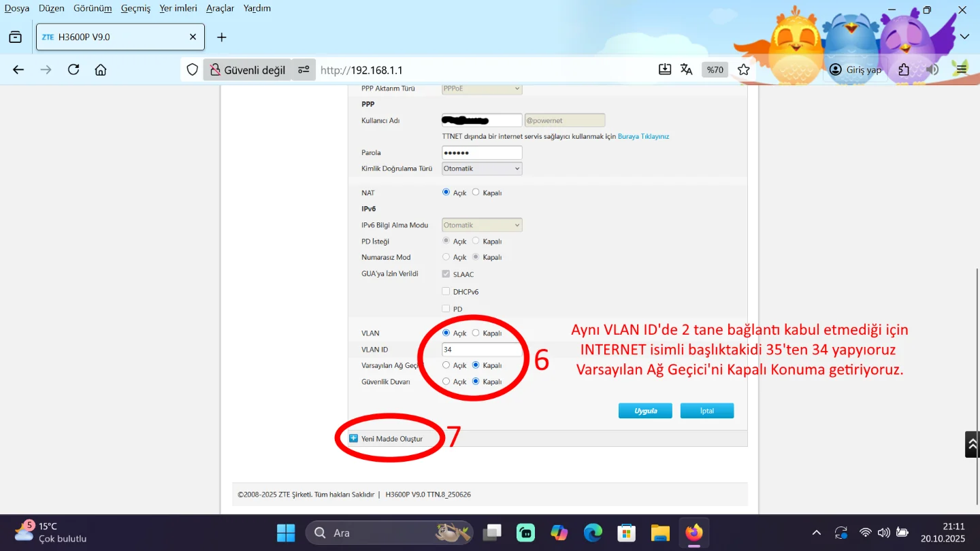Toggle the DHCPv6 checkbox
Viewport: 980px width, 551px height.
tap(446, 291)
